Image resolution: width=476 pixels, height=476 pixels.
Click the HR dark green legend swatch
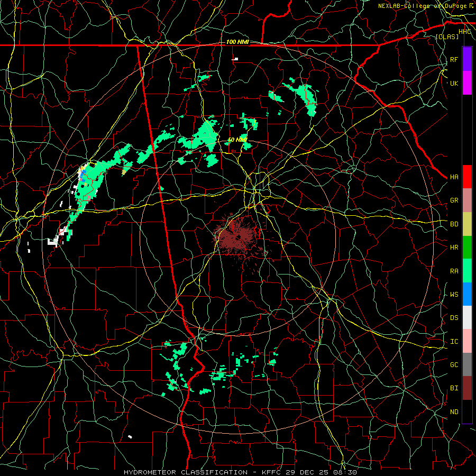(467, 248)
